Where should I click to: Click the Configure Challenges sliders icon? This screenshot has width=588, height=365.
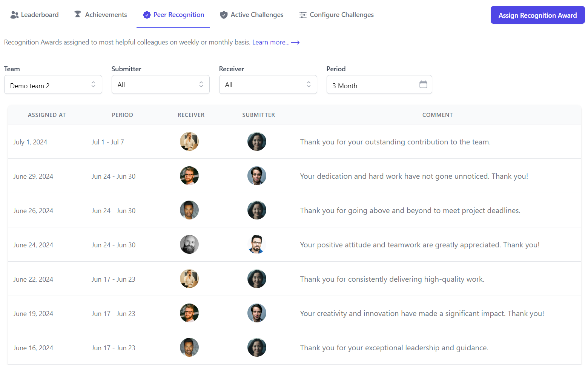point(303,15)
